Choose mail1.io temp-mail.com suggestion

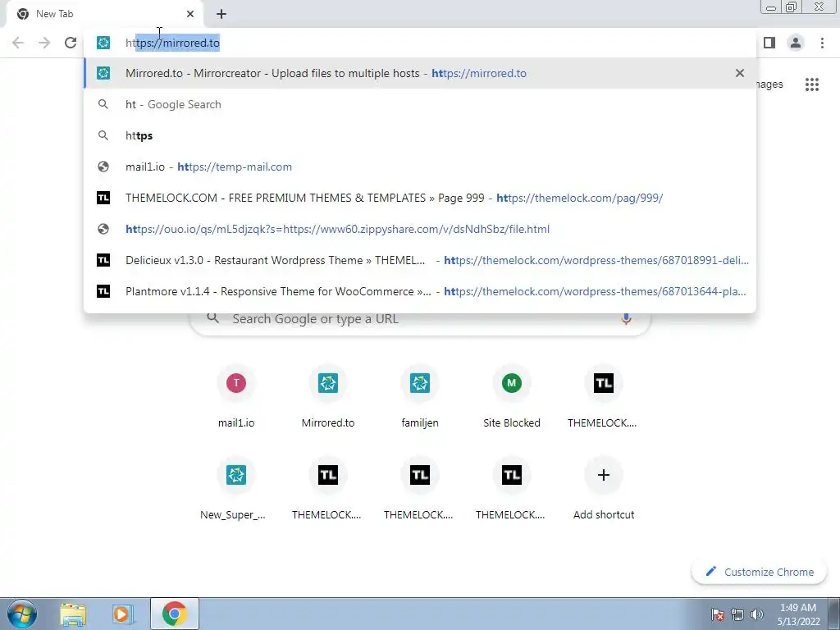click(x=420, y=167)
